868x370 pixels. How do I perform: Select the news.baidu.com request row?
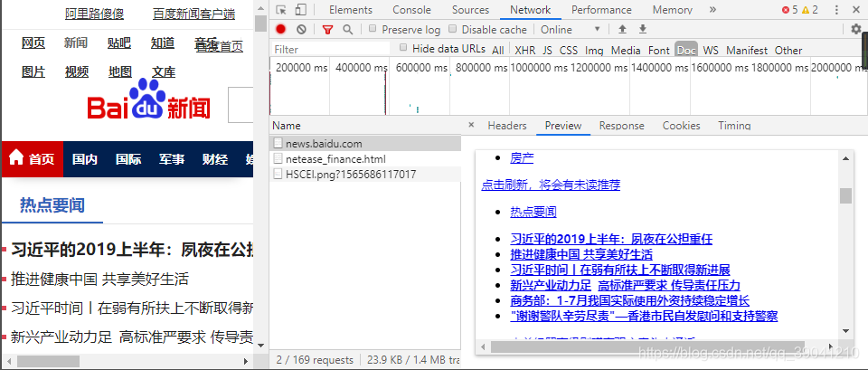pos(366,144)
